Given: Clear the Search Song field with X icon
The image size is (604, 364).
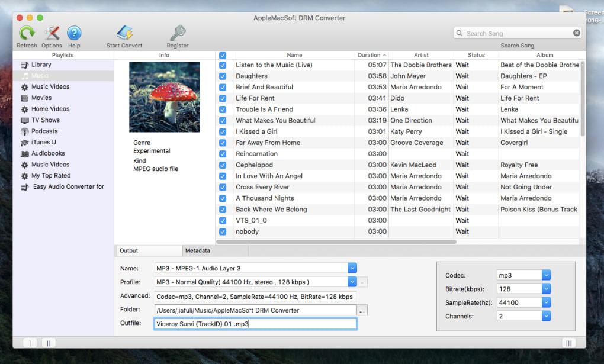Looking at the screenshot, I should (576, 33).
